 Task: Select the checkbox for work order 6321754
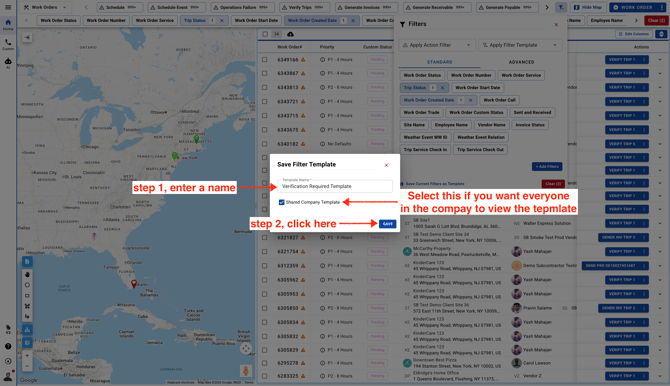tap(264, 252)
